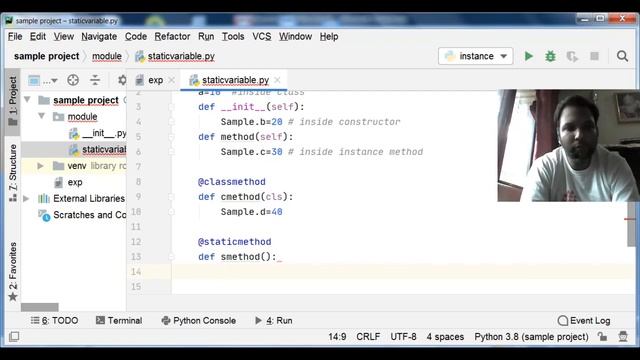The image size is (640, 360).
Task: Select __init__.py in the project tree
Action: tap(98, 133)
